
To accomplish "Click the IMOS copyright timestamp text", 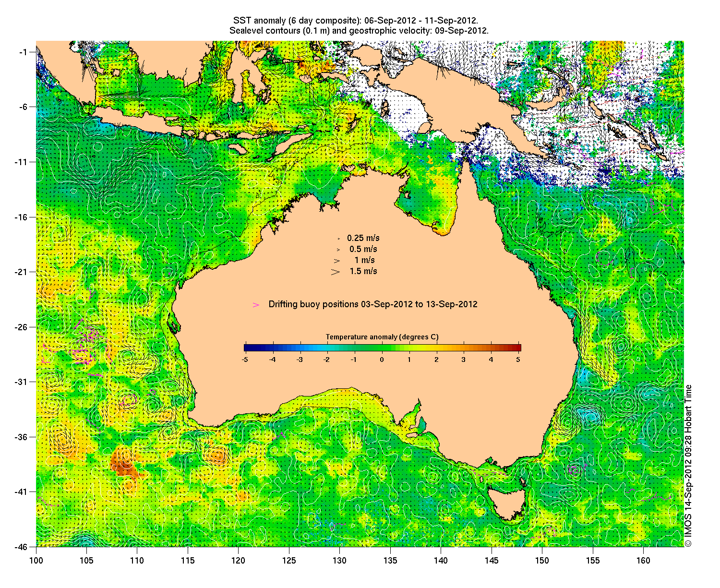I will 688,466.
